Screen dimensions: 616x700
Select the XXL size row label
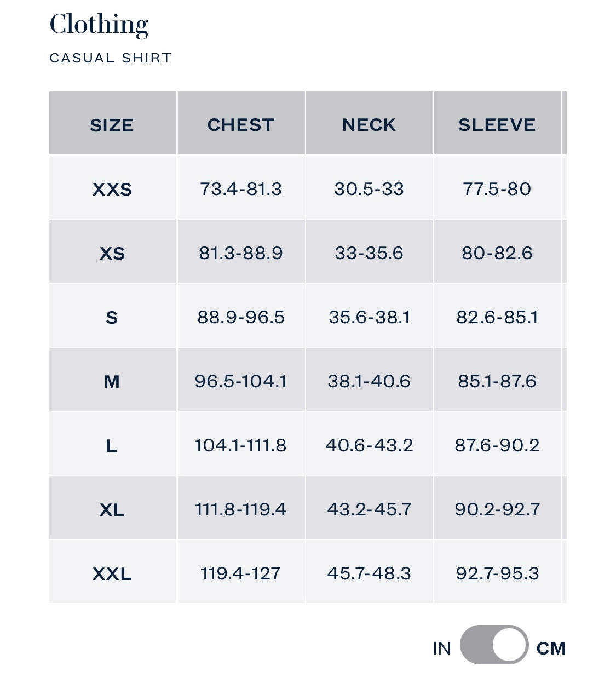tap(112, 574)
